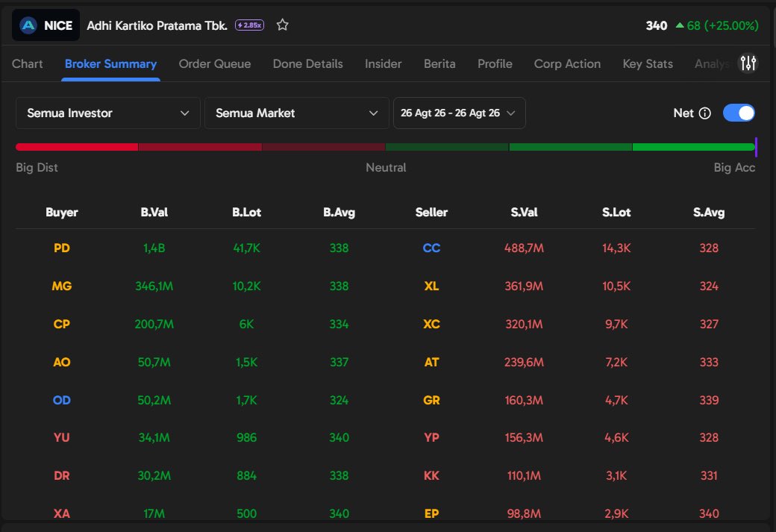Select seller broker YP
776x532 pixels.
(x=431, y=437)
